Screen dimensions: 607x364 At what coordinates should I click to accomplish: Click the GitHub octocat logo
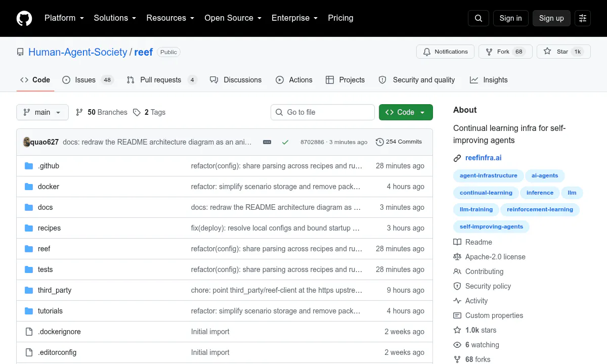pos(24,18)
